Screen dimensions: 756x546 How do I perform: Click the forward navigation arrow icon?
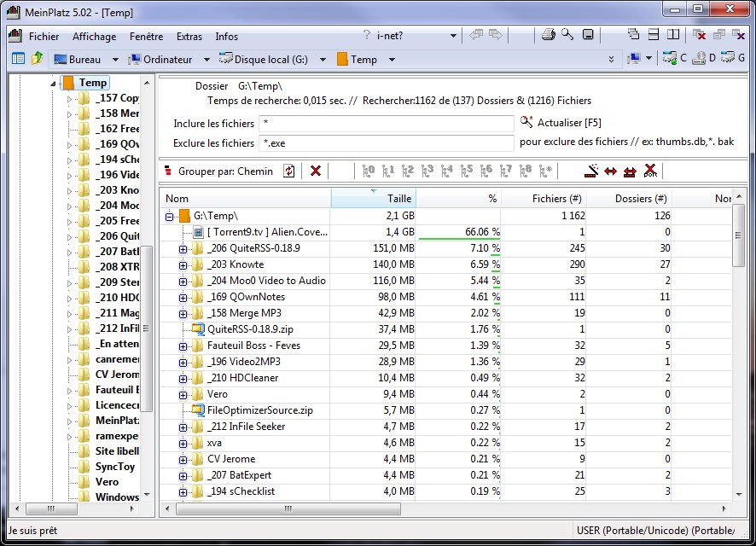[x=495, y=35]
